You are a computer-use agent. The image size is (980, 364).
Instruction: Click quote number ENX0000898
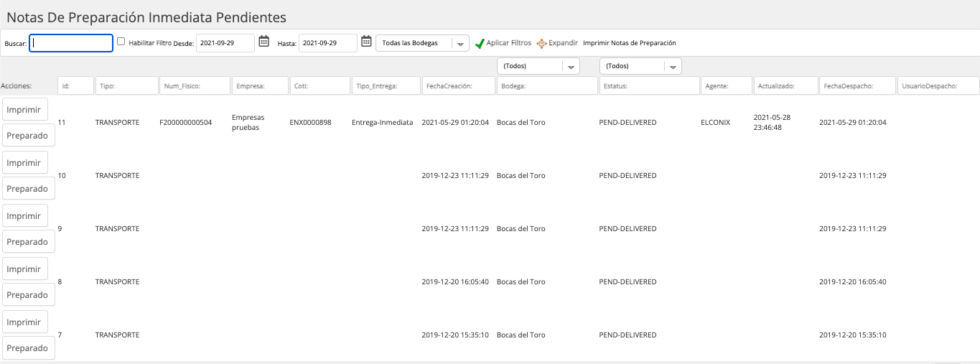(310, 123)
